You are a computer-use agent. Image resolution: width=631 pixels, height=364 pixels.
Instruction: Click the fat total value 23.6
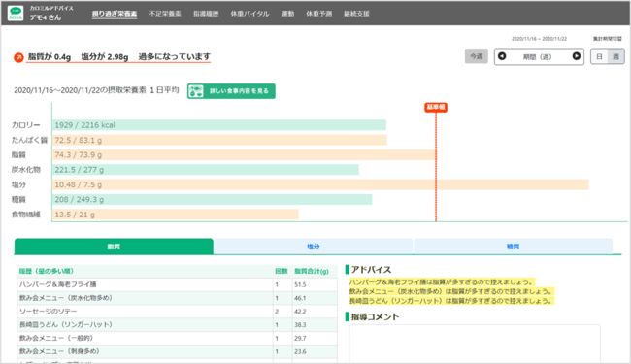tap(300, 351)
